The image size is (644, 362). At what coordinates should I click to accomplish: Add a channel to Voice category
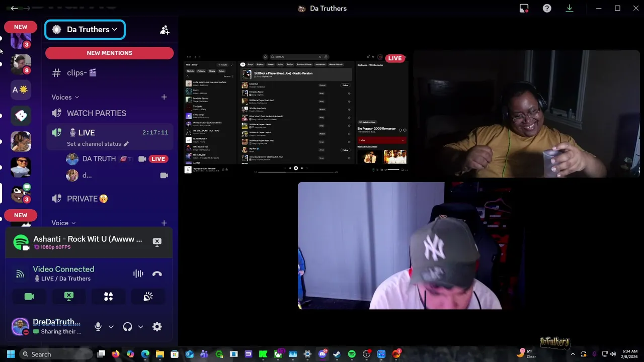164,223
